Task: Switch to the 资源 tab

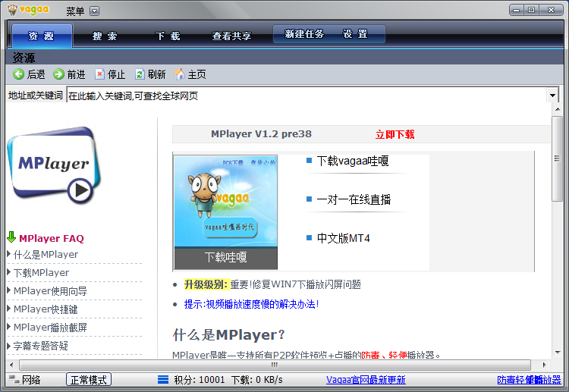Action: point(42,36)
